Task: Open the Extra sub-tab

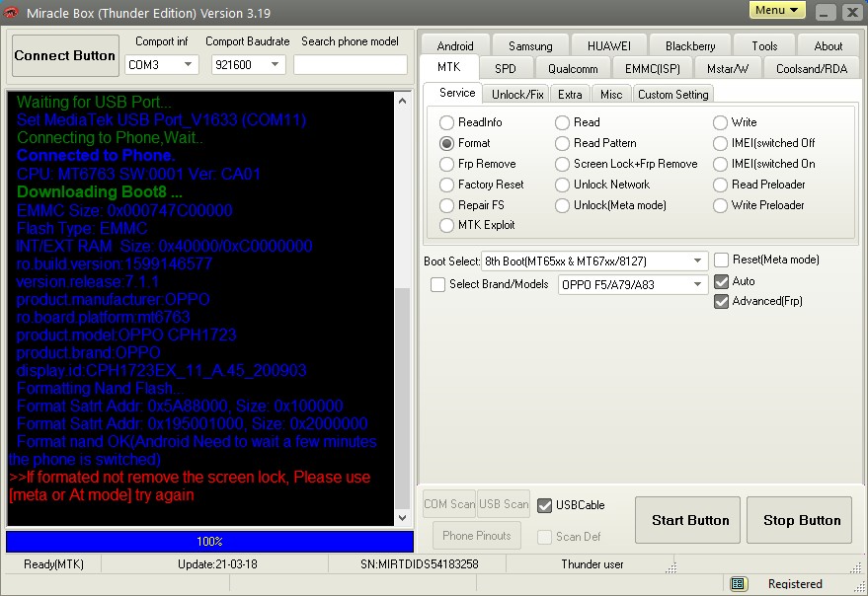Action: (x=570, y=94)
